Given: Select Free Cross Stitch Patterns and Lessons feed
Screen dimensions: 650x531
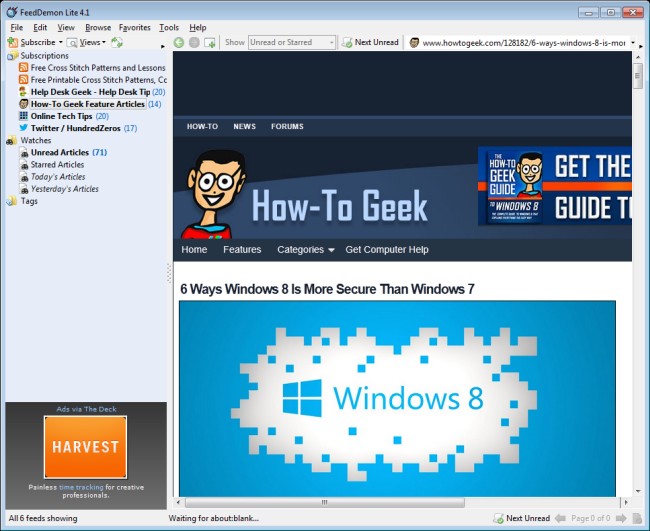Looking at the screenshot, I should (x=98, y=68).
